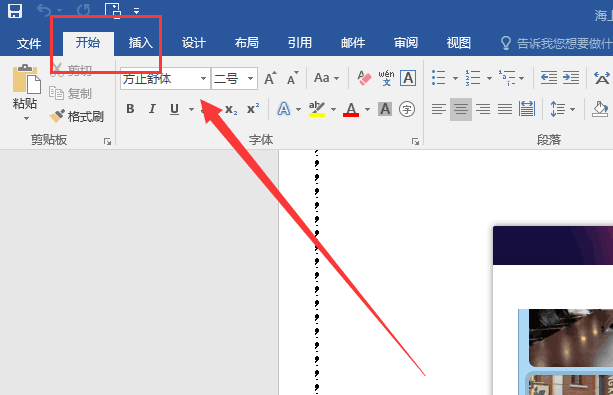Toggle center paragraph alignment
Viewport: 613px width, 395px height.
461,109
